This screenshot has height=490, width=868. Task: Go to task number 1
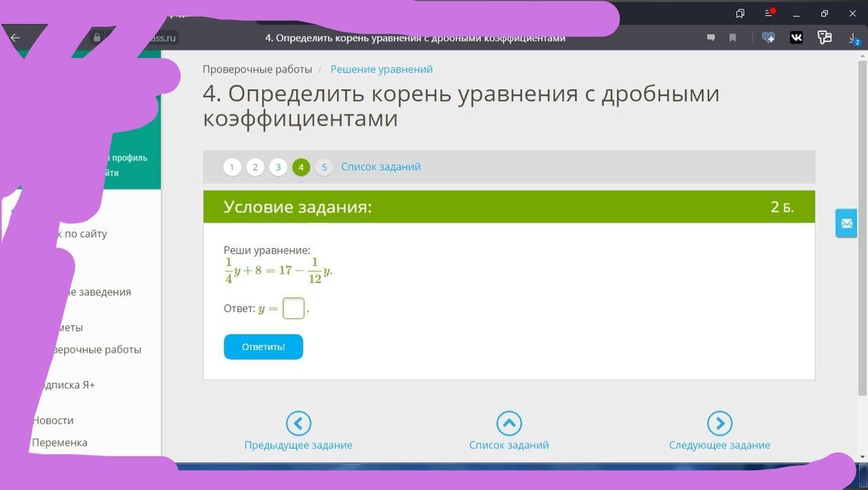232,167
